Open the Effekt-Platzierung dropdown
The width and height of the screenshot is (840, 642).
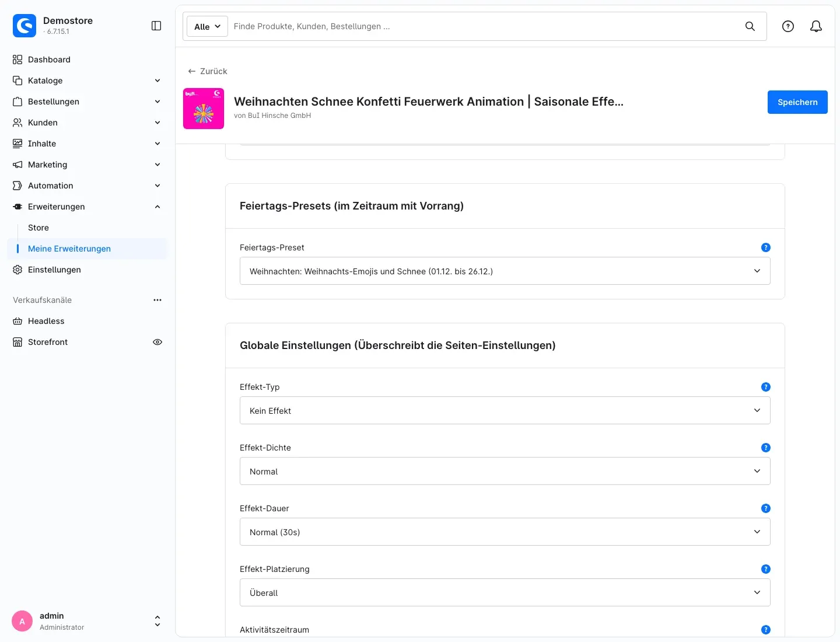(505, 592)
